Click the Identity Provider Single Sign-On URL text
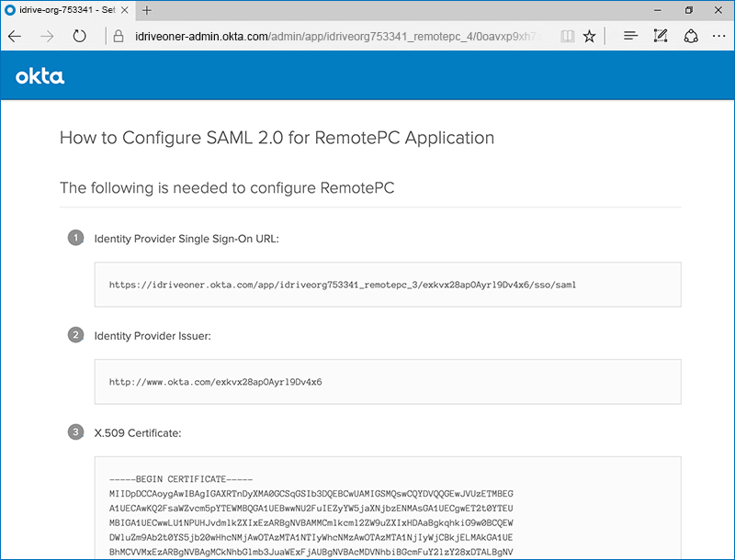This screenshot has width=735, height=560. click(343, 285)
